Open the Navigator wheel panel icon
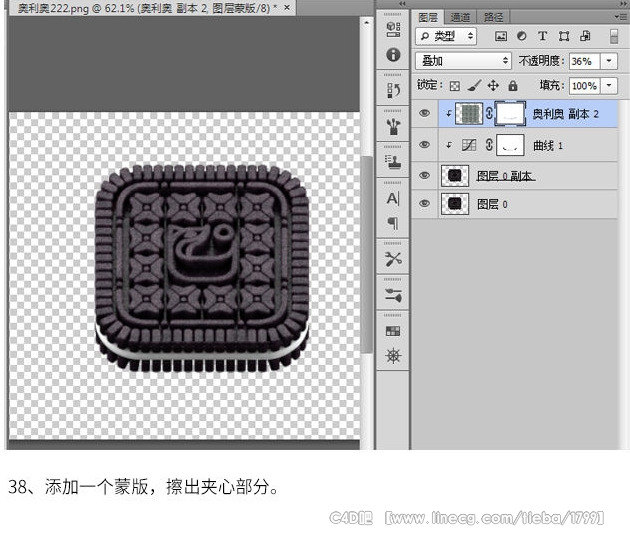 393,356
